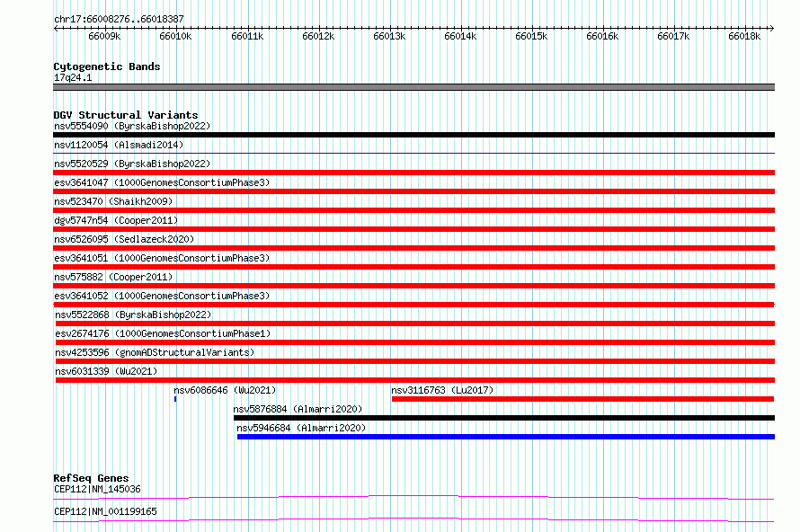
Task: Open nsv6526095 (Sedlazeck2020) label
Action: (124, 239)
